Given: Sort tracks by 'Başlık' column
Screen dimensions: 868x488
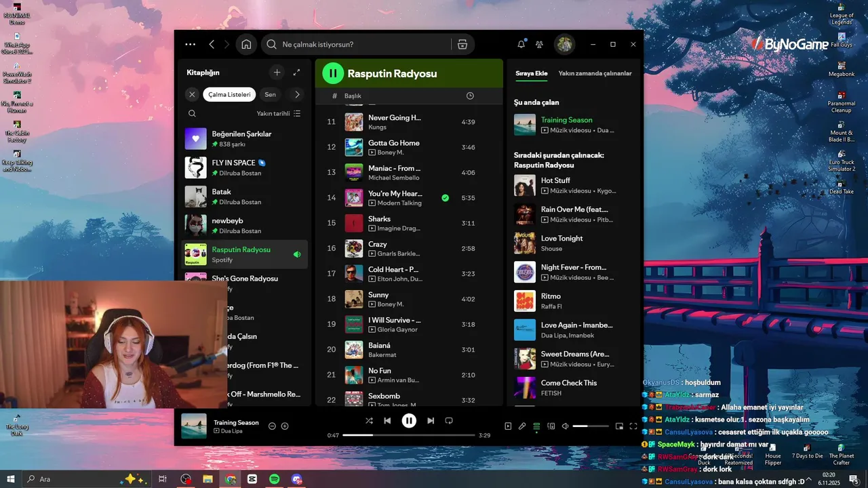Looking at the screenshot, I should [x=353, y=96].
